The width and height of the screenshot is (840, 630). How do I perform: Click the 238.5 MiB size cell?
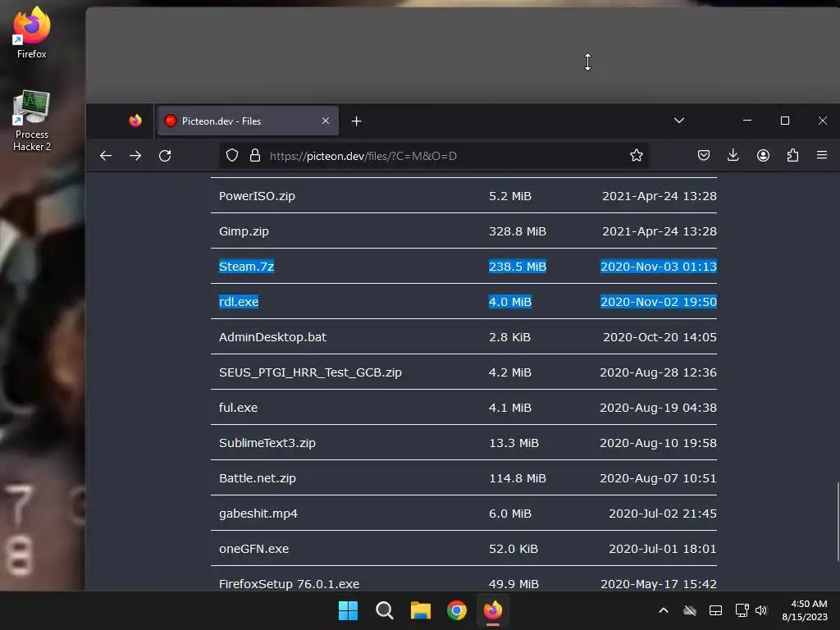pos(517,267)
